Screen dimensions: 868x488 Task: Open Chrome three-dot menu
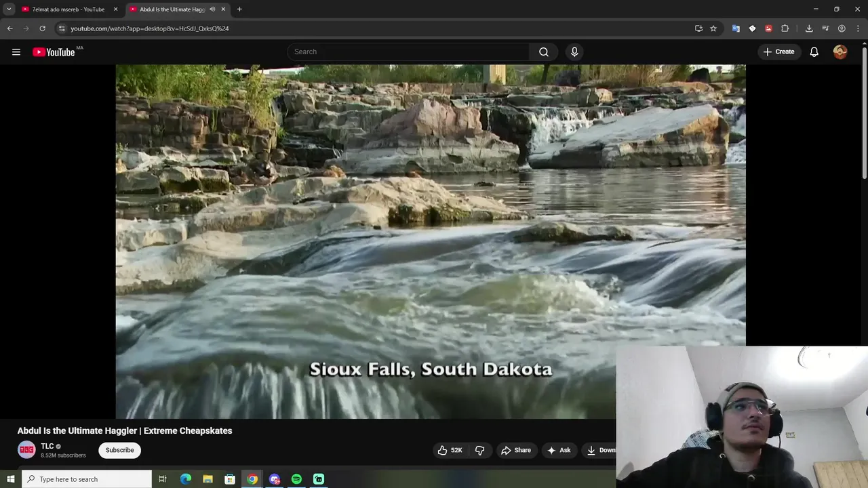(x=858, y=28)
